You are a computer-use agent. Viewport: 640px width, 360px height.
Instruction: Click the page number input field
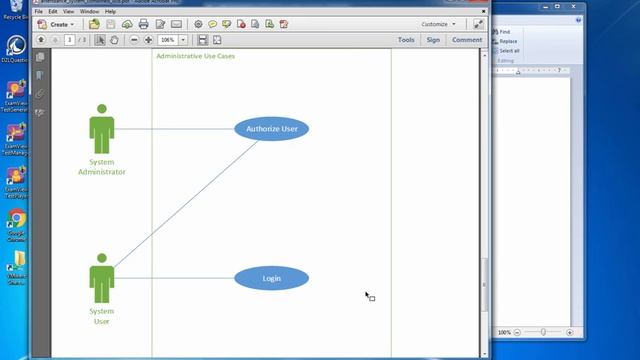(69, 40)
